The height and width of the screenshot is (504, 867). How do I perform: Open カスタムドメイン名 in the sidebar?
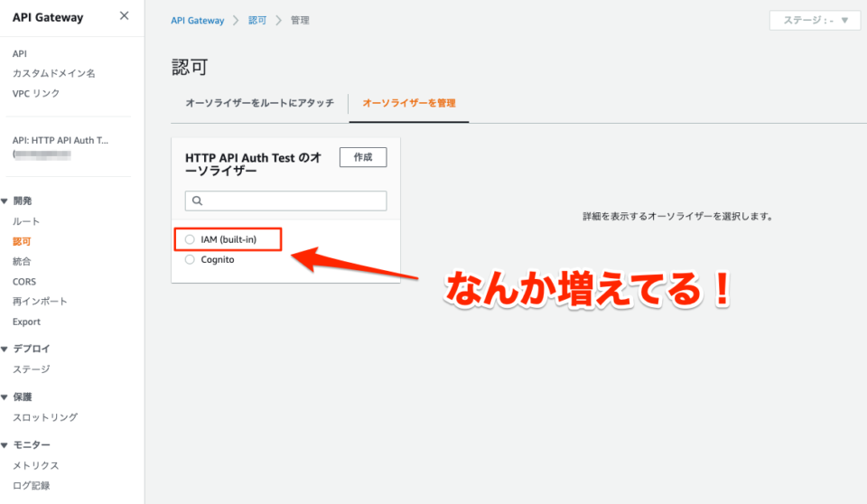[53, 73]
